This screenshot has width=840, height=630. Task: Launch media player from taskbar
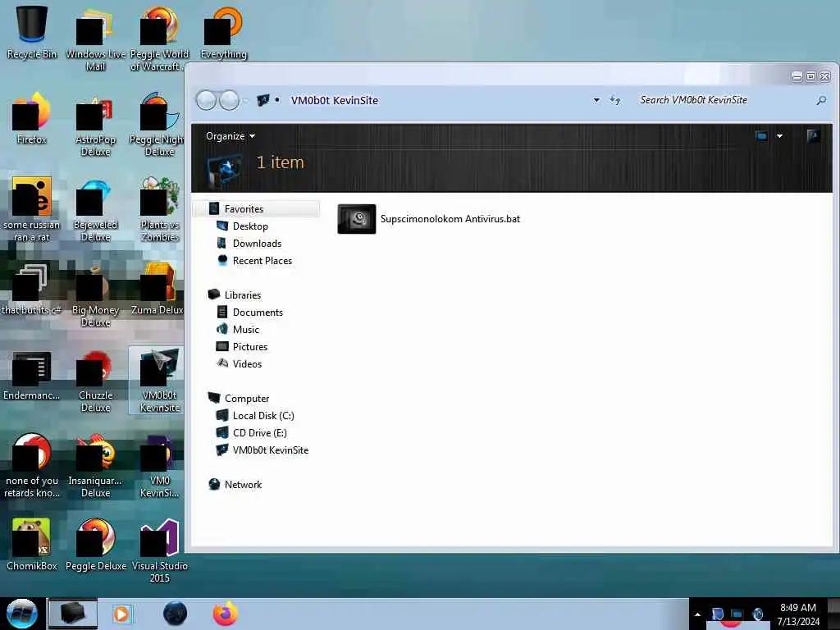(121, 614)
